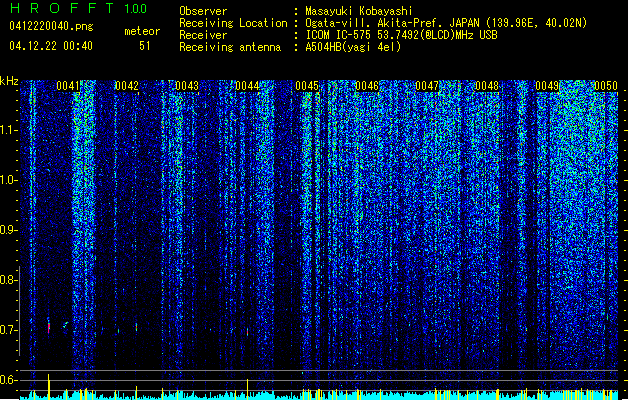Click the red meteor echo below 0044

point(248,332)
